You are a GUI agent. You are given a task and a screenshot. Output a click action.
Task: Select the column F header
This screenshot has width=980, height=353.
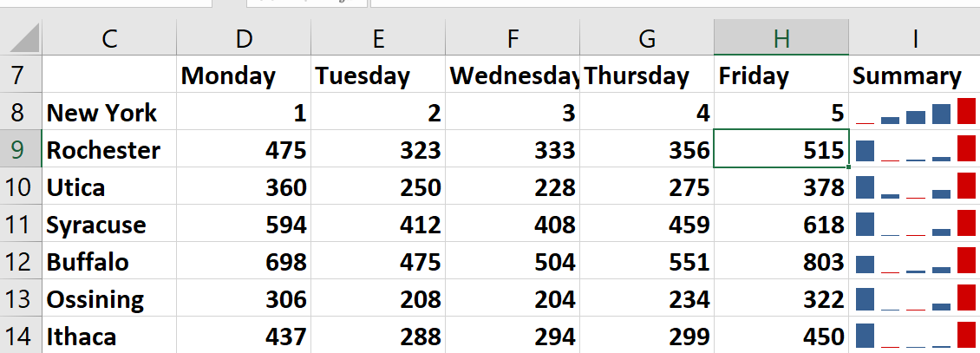click(513, 37)
